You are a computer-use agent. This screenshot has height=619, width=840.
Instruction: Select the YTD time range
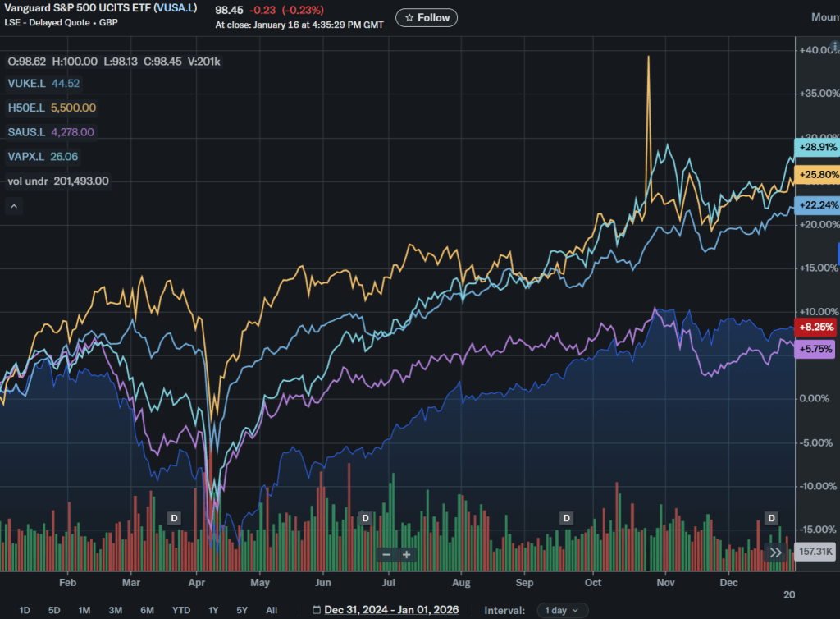click(x=181, y=610)
